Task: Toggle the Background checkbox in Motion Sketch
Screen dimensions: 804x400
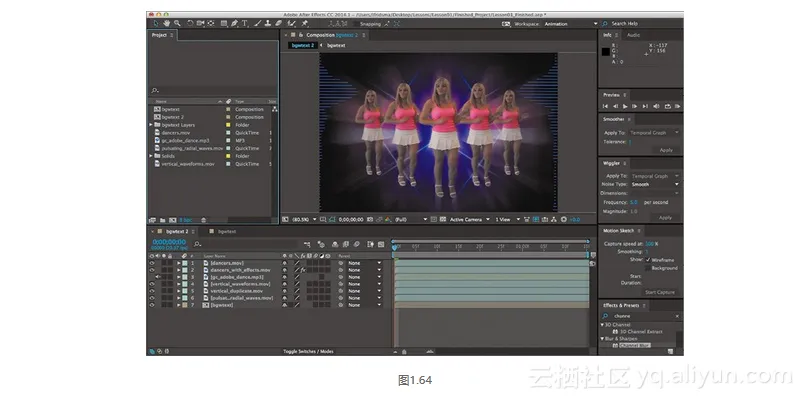Action: point(650,268)
